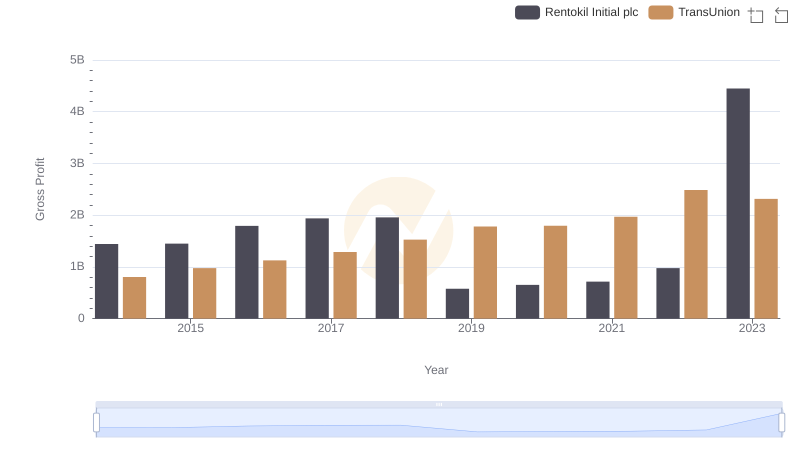Click the zoom reset back icon
800x461 pixels.
(x=781, y=15)
